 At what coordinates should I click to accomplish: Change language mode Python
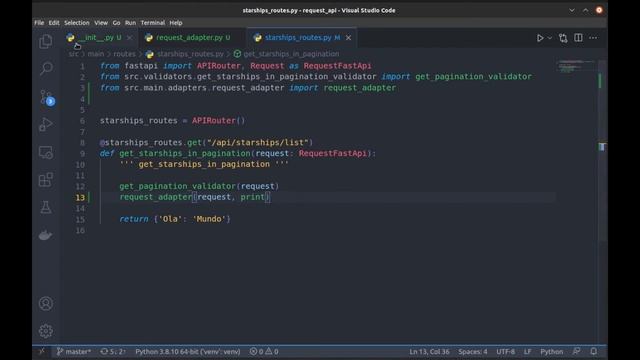(x=551, y=351)
